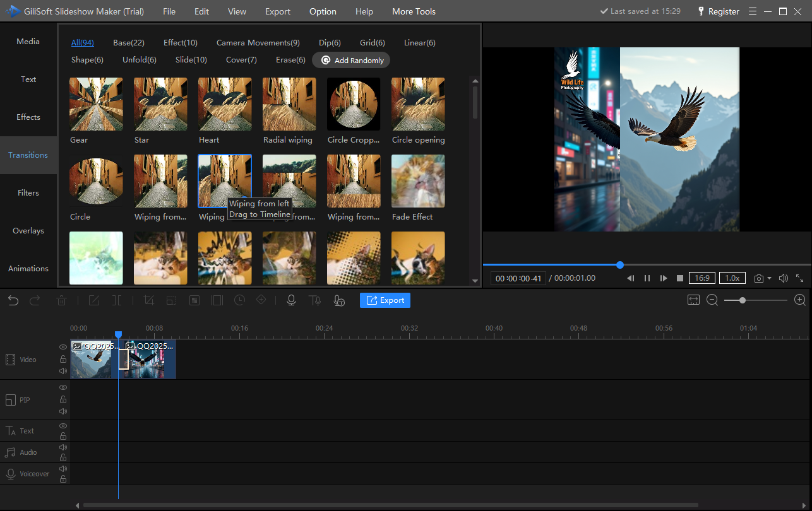Click the preview playback progress handle

pos(620,265)
